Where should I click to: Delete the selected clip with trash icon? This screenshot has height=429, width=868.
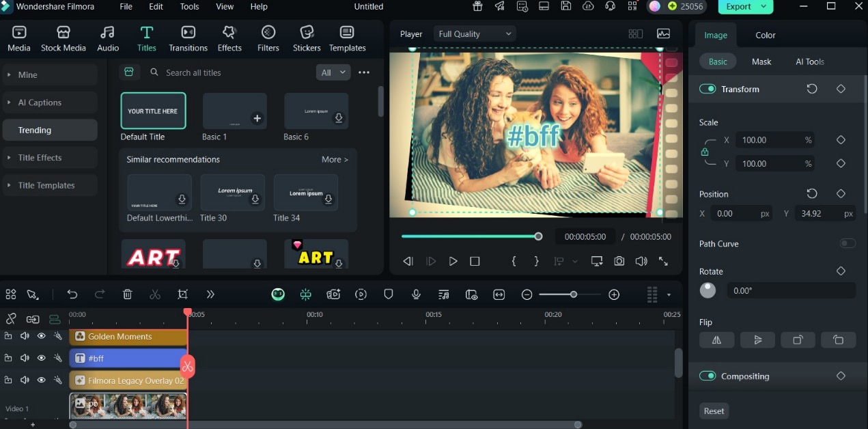click(127, 294)
